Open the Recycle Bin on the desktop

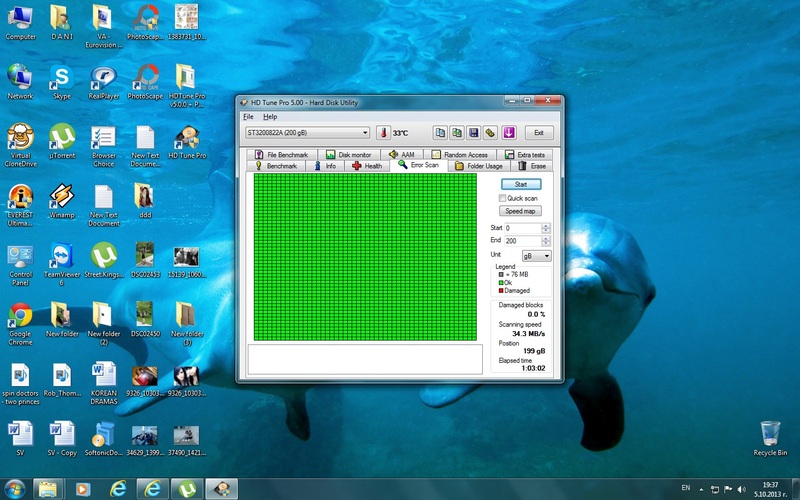point(769,434)
